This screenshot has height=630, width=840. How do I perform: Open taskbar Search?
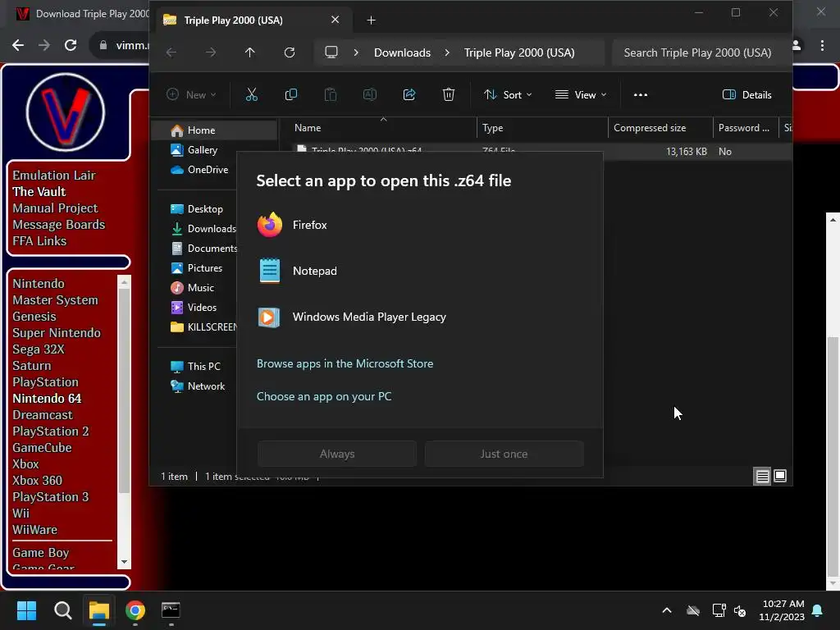click(62, 610)
